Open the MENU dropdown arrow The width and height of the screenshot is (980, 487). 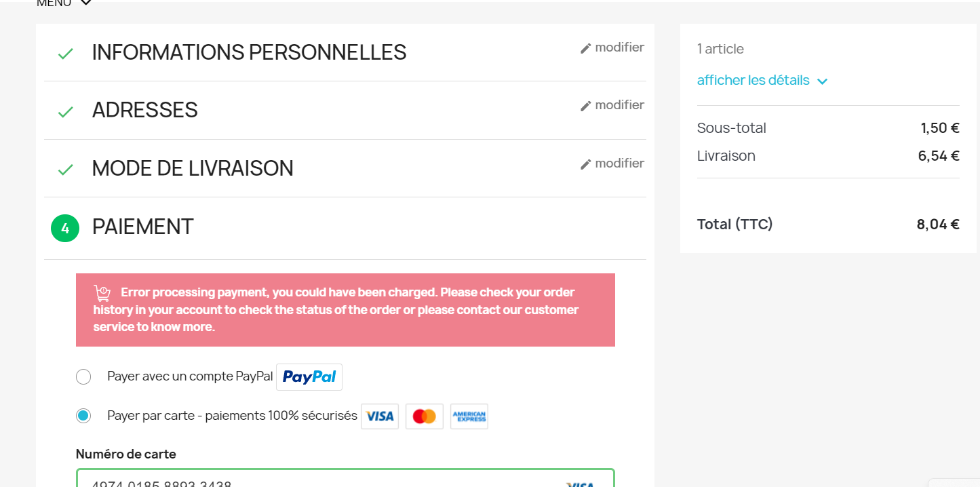pos(85,3)
